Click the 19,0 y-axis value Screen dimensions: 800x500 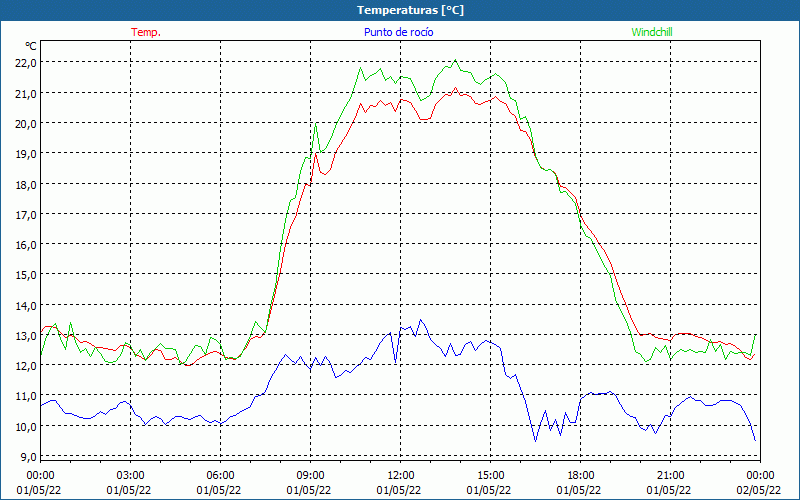click(27, 154)
